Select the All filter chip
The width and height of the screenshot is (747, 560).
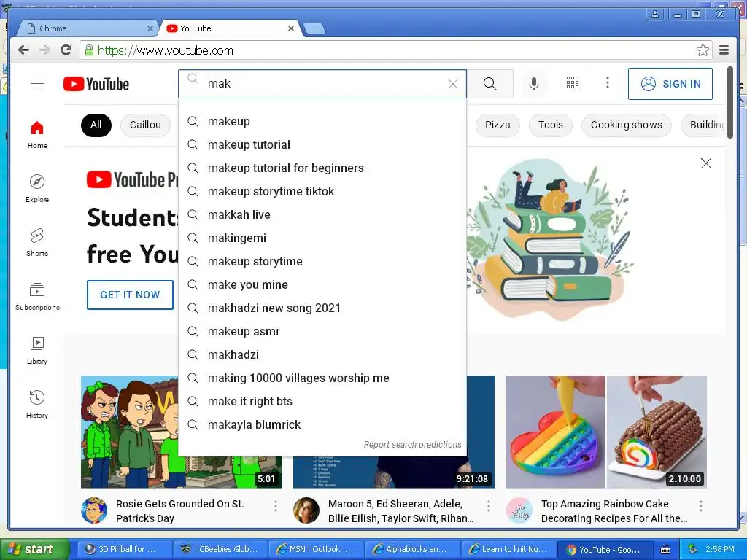[x=96, y=125]
